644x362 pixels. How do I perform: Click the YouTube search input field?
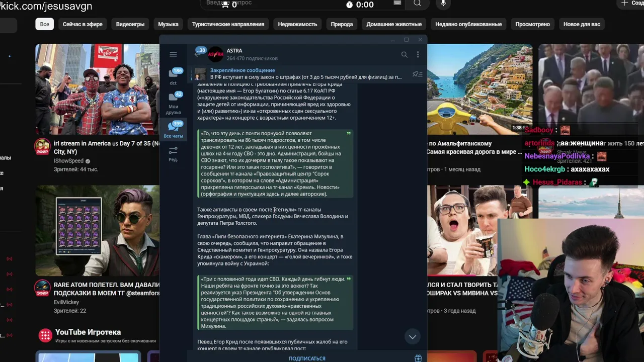point(302,4)
